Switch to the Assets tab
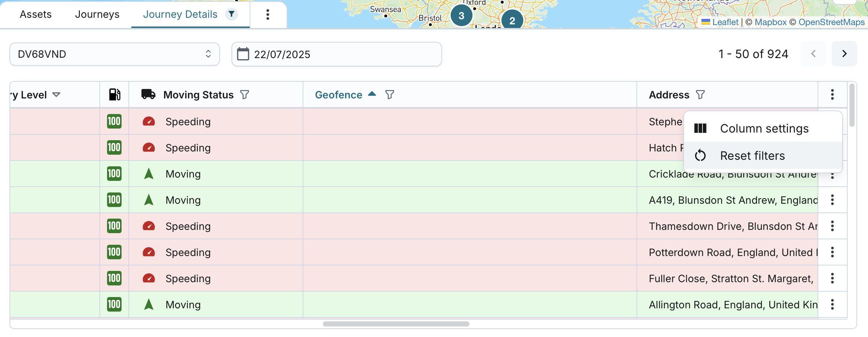 [36, 15]
